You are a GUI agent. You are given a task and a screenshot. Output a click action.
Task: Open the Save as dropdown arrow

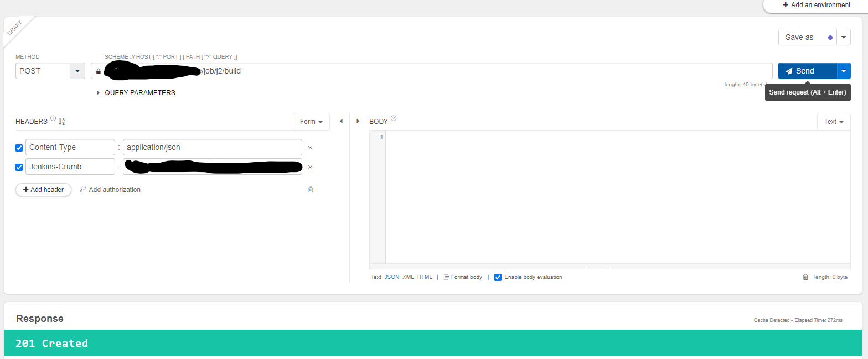tap(844, 37)
